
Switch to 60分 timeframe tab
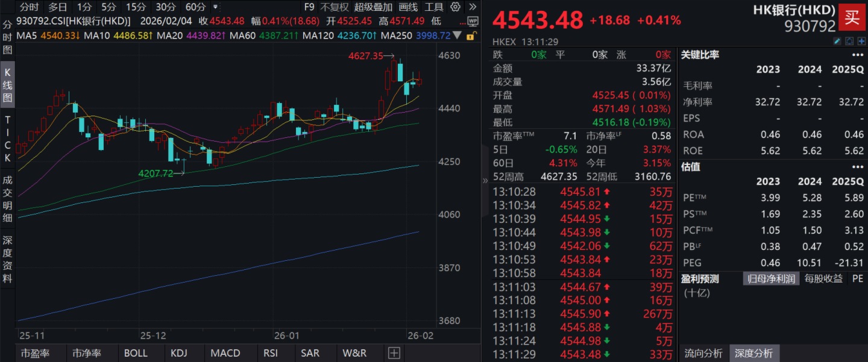pyautogui.click(x=195, y=7)
